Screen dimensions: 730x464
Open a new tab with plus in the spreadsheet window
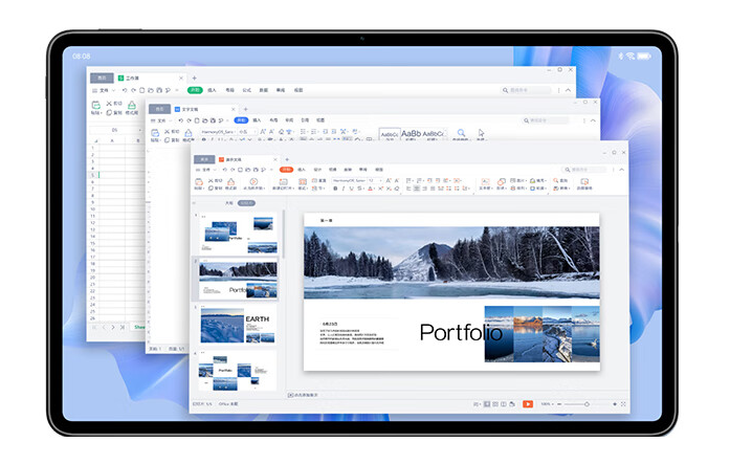[x=194, y=78]
